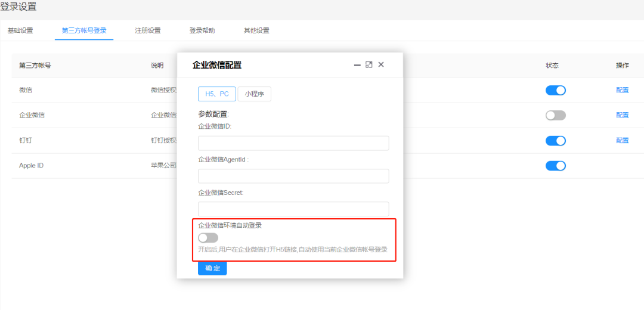The image size is (644, 310).
Task: Select the H5、PC option in dialog
Action: pos(217,94)
